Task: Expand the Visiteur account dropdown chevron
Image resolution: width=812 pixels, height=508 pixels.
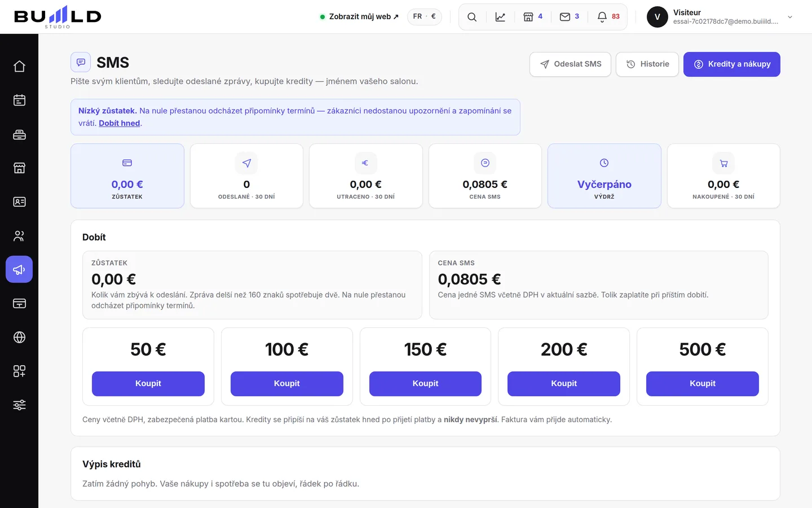Action: (x=790, y=17)
